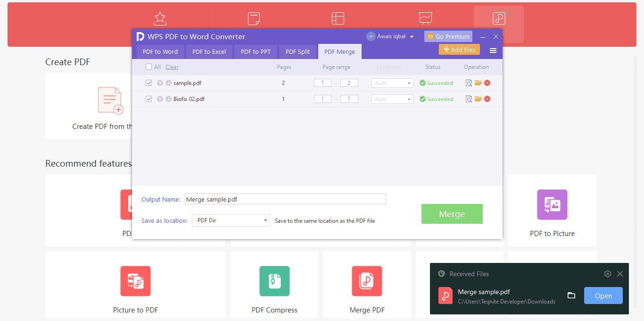This screenshot has height=321, width=644.
Task: Open the hamburger menu in the converter window
Action: (x=493, y=51)
